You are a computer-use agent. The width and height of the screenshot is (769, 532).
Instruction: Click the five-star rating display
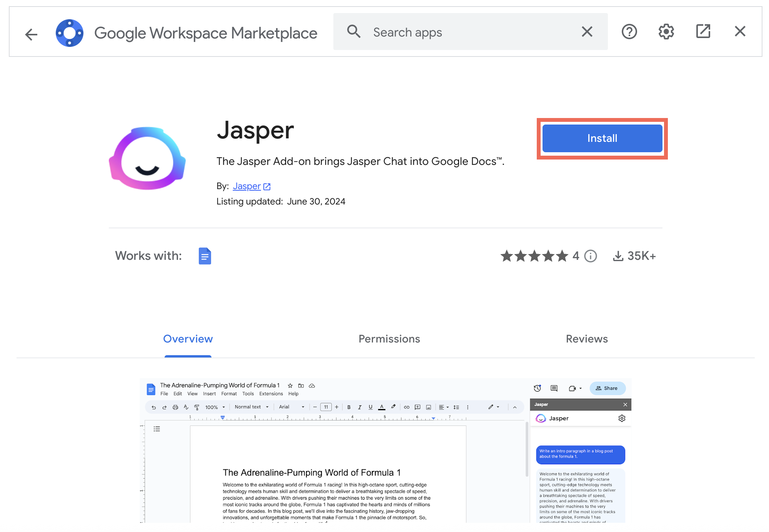(534, 256)
